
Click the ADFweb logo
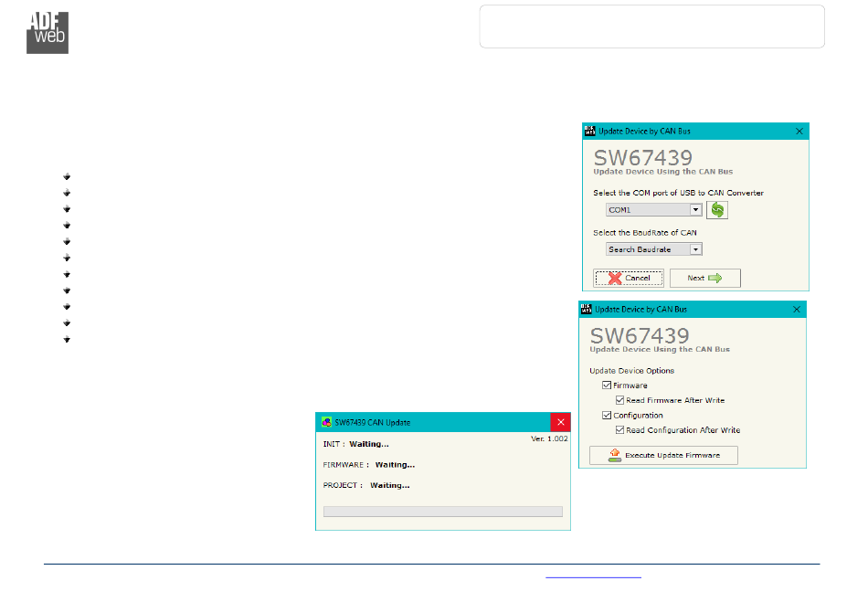(x=48, y=33)
